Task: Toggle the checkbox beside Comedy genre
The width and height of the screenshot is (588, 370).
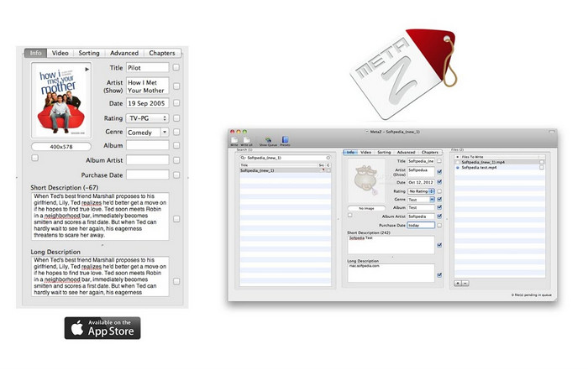Action: [176, 132]
